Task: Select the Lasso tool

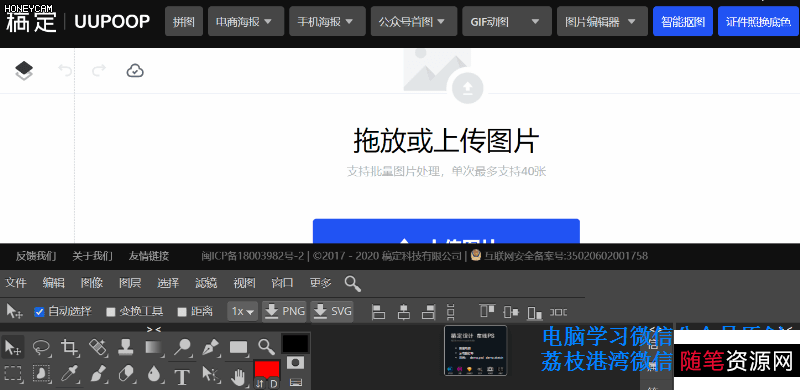Action: pos(41,348)
